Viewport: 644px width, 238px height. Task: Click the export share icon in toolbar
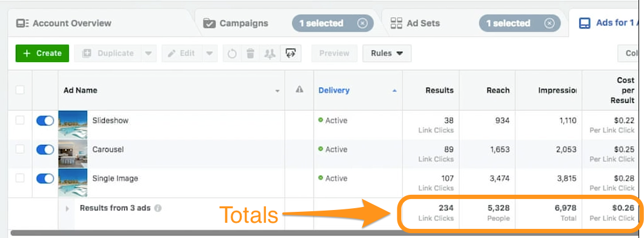[291, 54]
